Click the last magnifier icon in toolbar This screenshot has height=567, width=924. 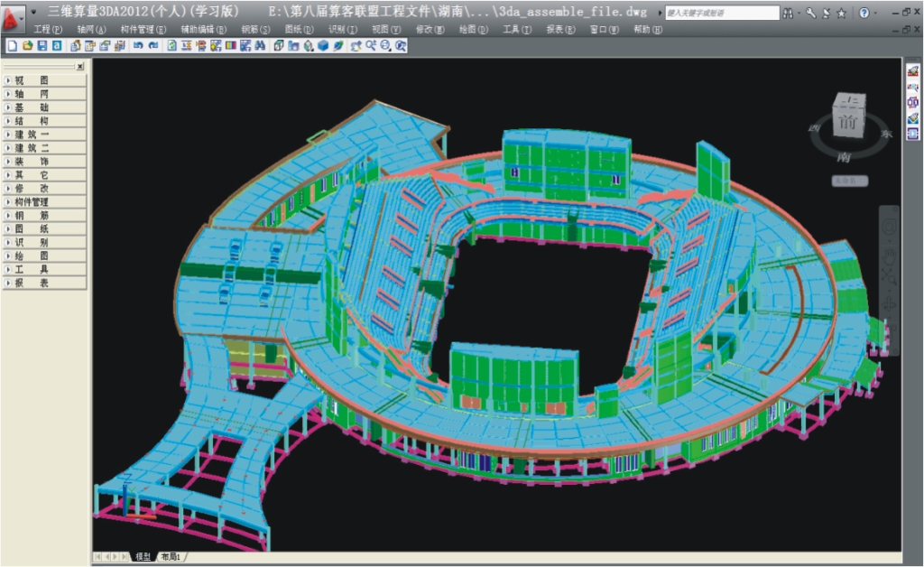(x=401, y=45)
